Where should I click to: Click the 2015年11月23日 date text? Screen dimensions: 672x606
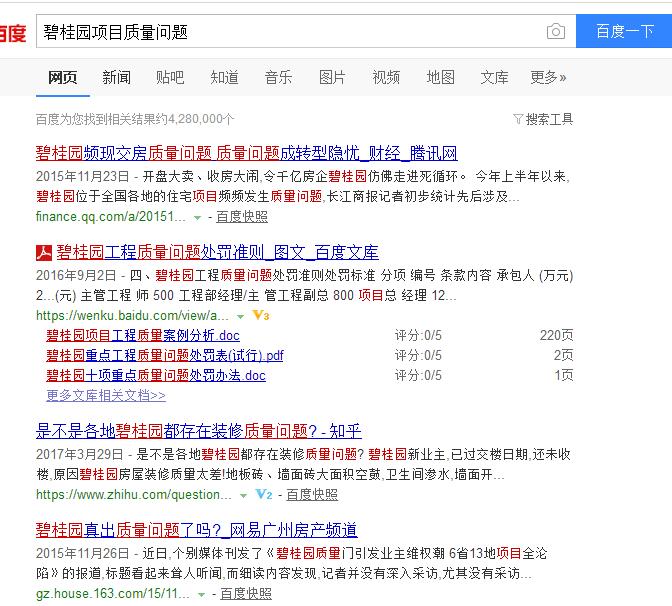tap(82, 176)
